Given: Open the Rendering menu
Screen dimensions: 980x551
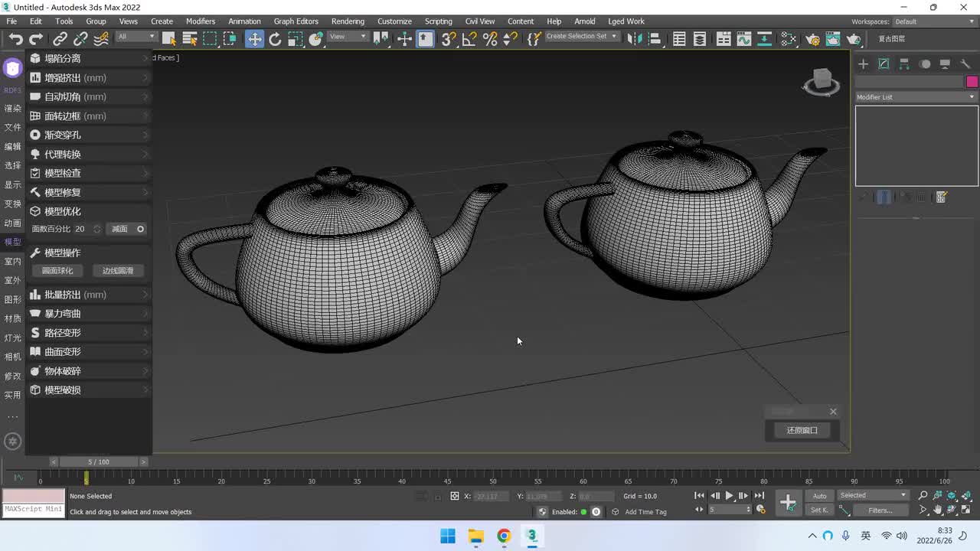Looking at the screenshot, I should pyautogui.click(x=348, y=21).
